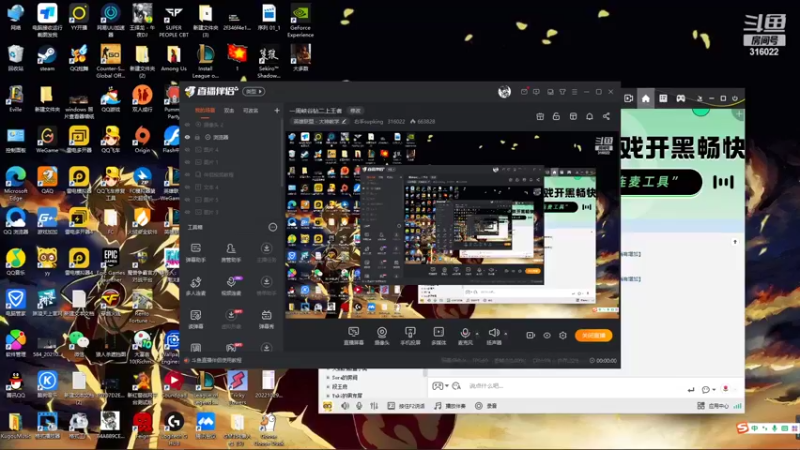800x450 pixels.
Task: Open the emoji dropdown in the YY chat box
Action: pos(708,389)
